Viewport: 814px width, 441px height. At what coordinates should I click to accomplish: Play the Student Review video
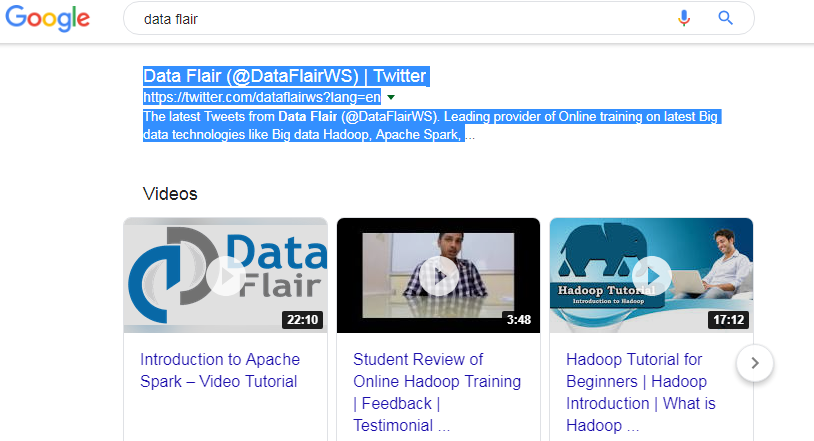(x=439, y=276)
